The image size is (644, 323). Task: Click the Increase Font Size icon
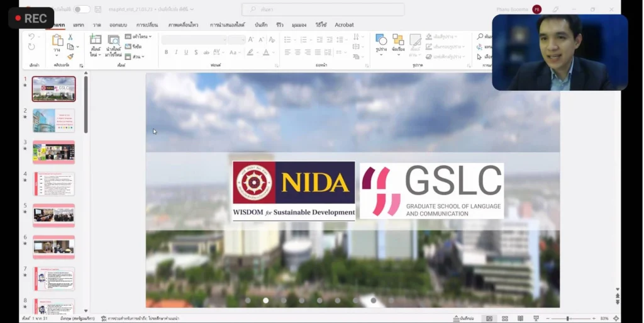click(x=251, y=40)
